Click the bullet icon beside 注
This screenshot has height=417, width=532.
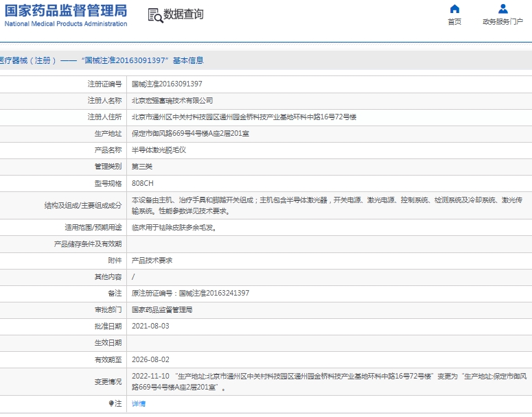(111, 403)
